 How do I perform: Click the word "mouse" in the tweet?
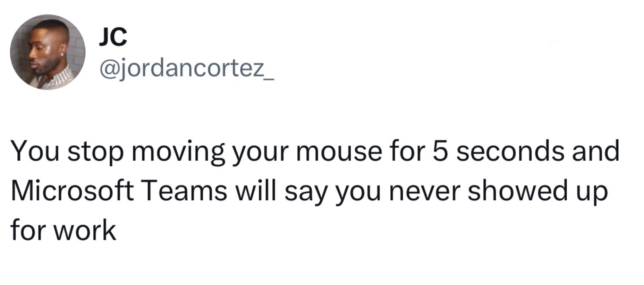(339, 152)
